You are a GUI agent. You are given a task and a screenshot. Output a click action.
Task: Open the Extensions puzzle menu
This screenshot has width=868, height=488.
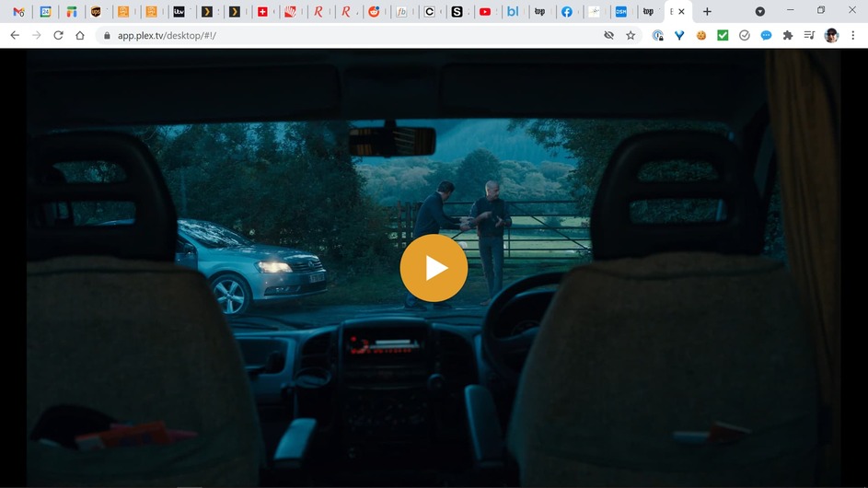(788, 36)
